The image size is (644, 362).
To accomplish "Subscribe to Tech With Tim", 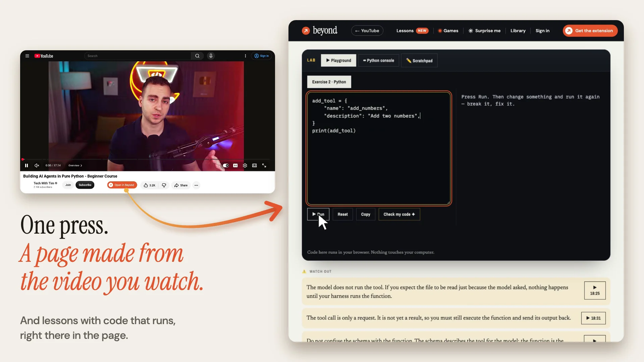I will pos(85,185).
